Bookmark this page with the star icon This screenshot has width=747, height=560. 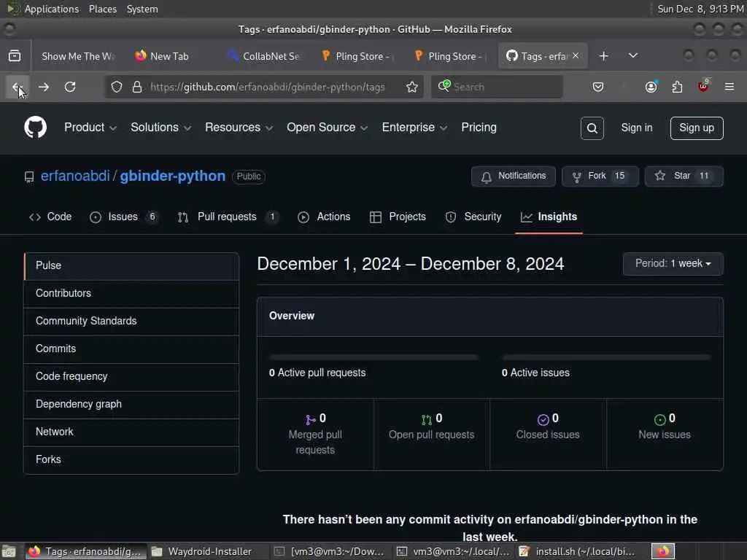pyautogui.click(x=412, y=87)
